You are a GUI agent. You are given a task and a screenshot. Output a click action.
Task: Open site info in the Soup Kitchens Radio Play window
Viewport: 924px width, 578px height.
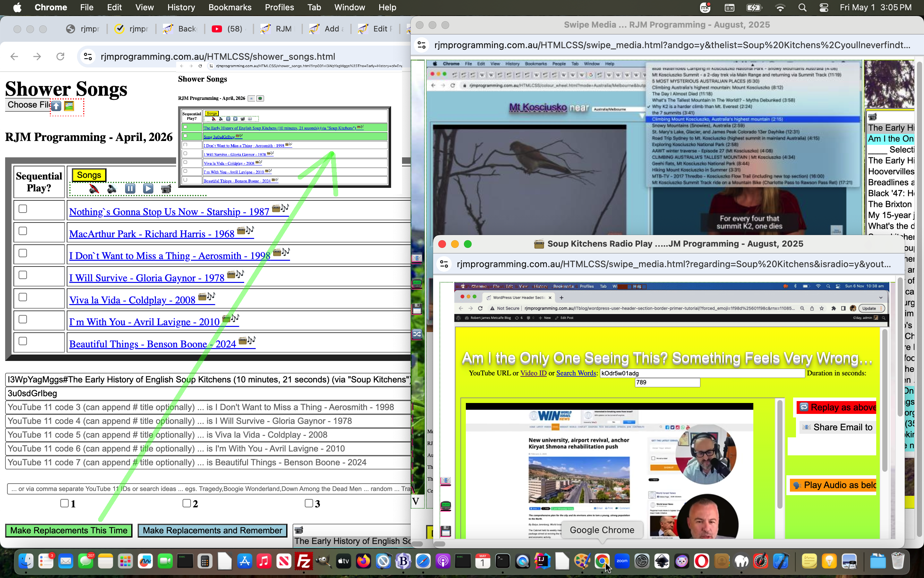444,264
